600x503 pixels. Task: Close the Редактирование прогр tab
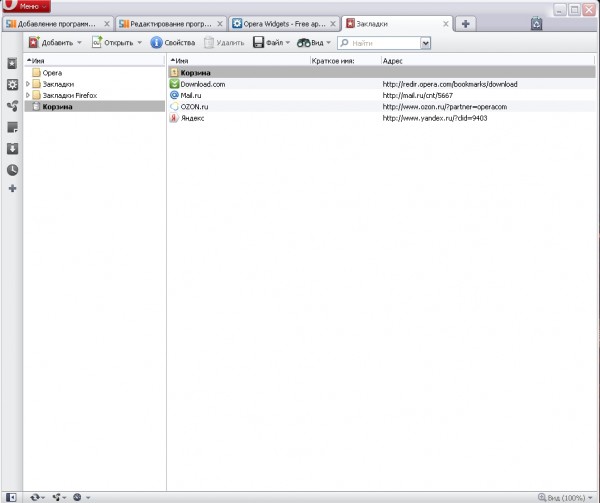point(220,24)
